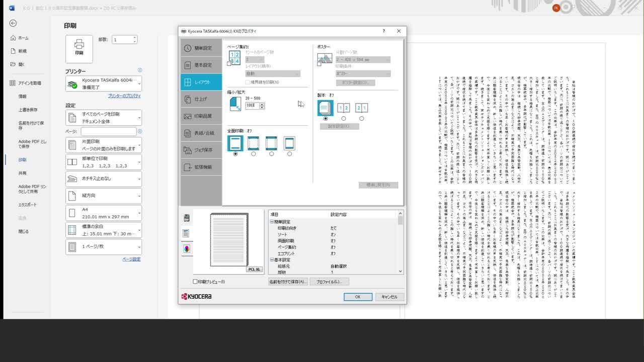Open the 簡単設定 tab in Kyocera dialog
This screenshot has width=644, height=362.
(201, 48)
